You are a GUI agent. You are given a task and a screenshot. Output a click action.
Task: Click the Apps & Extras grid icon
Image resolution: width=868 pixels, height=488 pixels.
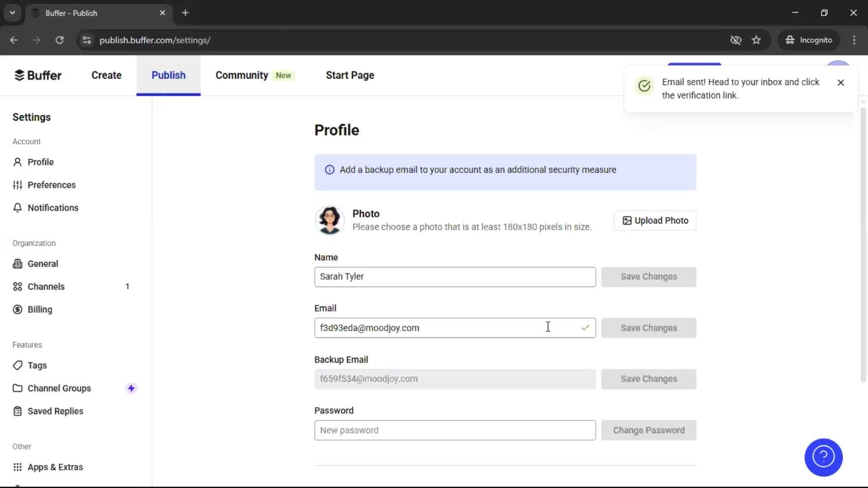(x=17, y=467)
